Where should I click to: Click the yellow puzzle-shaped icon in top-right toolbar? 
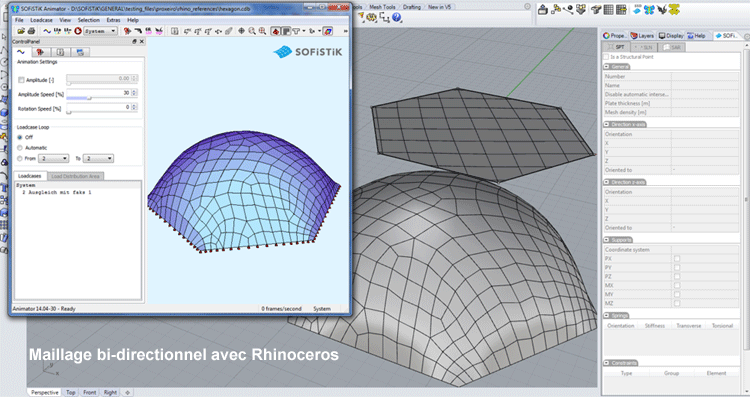tap(674, 10)
